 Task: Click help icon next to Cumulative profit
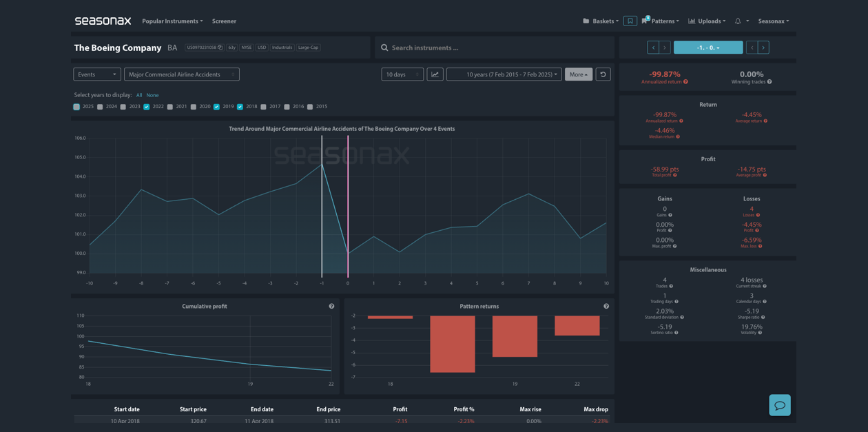pos(331,307)
